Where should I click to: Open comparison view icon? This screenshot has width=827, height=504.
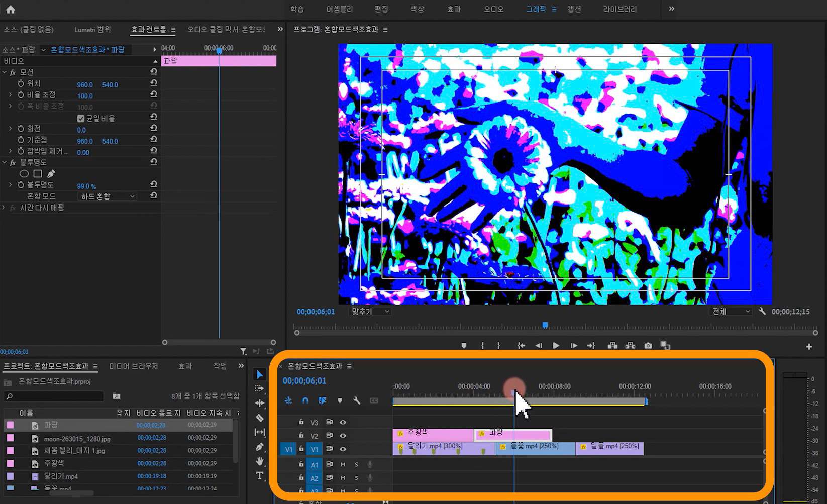click(x=665, y=346)
